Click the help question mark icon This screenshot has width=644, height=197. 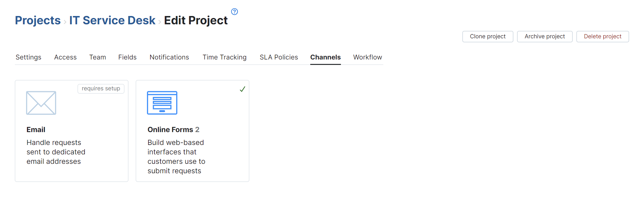[x=234, y=12]
